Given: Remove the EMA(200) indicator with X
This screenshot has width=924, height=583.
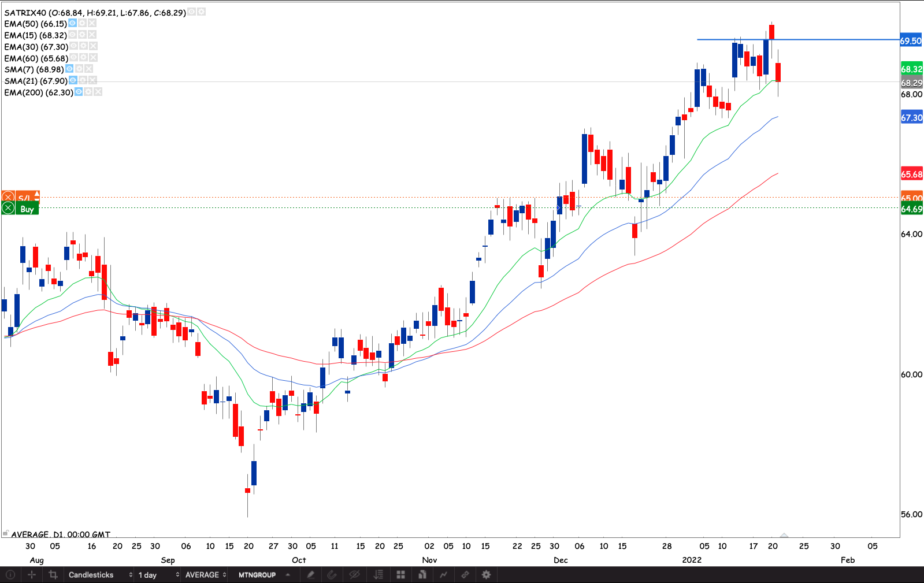Looking at the screenshot, I should [98, 92].
